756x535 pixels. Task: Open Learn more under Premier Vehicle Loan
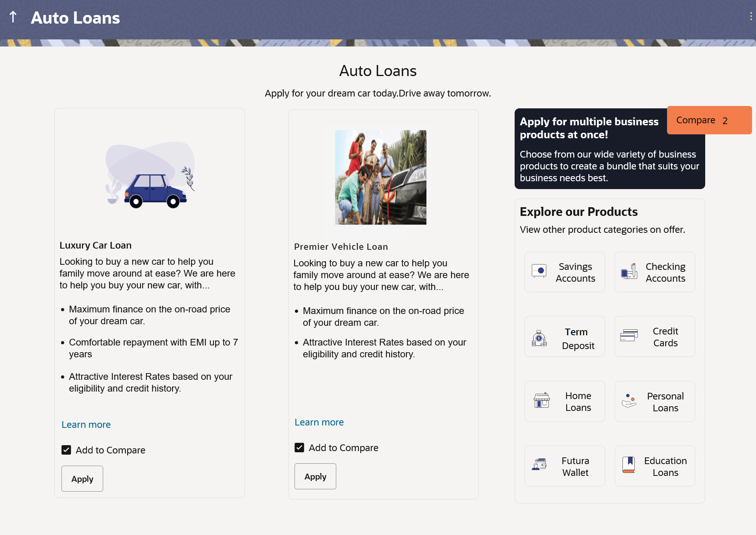click(319, 422)
